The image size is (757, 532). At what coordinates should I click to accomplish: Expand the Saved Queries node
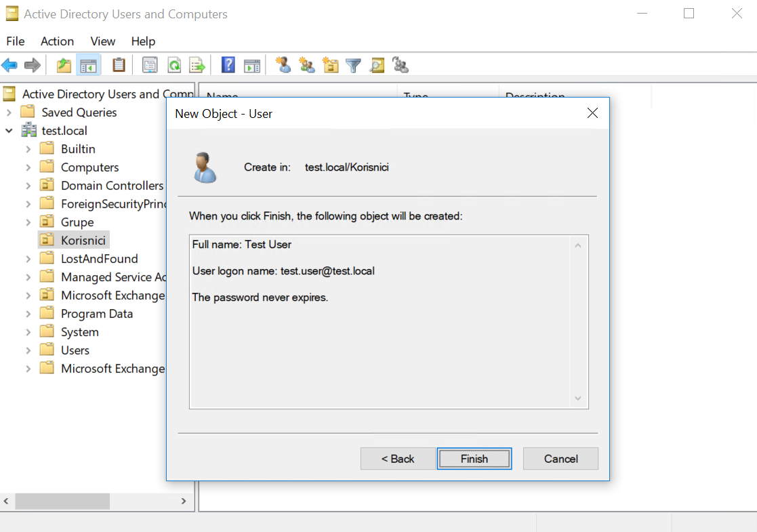tap(8, 112)
